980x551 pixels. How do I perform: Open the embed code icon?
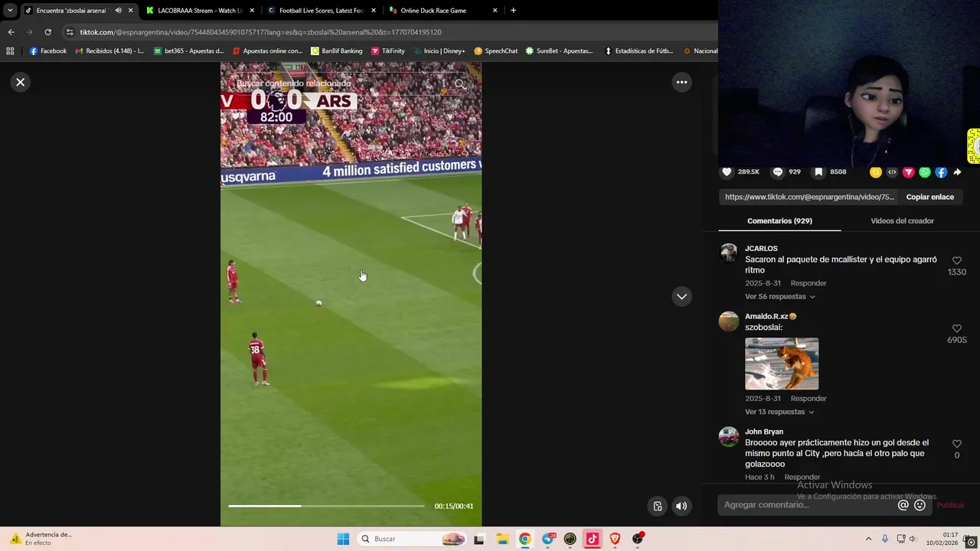tap(892, 172)
